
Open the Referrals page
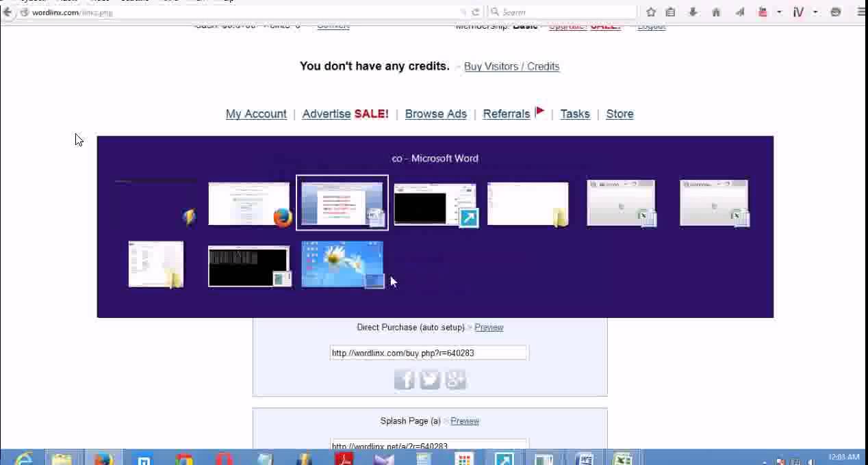coord(507,114)
